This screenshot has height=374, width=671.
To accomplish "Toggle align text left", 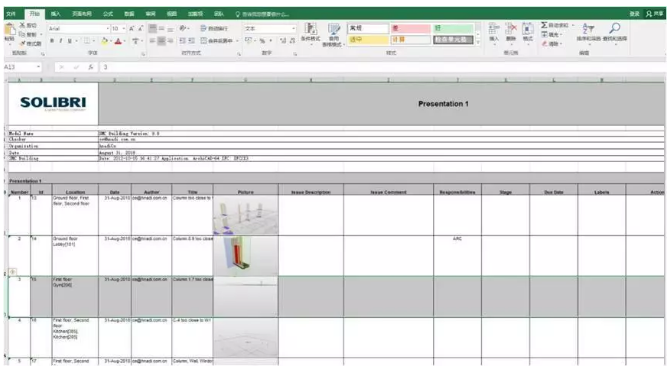I will pyautogui.click(x=152, y=41).
